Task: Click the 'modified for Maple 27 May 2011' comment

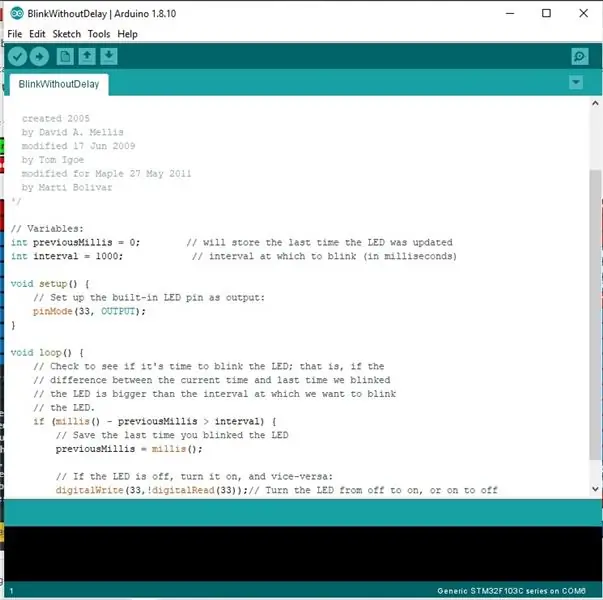Action: (107, 173)
